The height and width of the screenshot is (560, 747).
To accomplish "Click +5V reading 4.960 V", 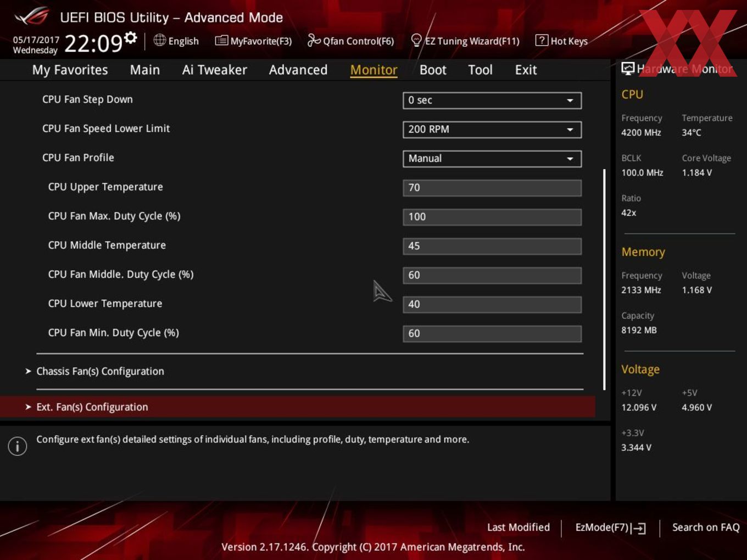I will pos(696,407).
